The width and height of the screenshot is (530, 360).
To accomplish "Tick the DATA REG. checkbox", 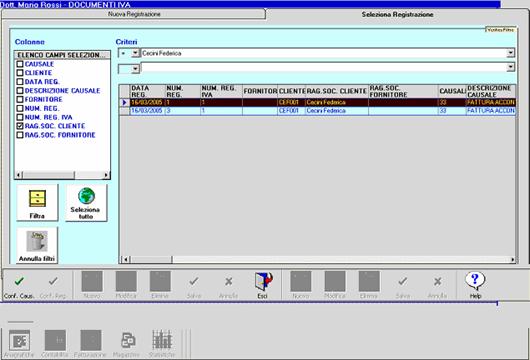I will 20,81.
